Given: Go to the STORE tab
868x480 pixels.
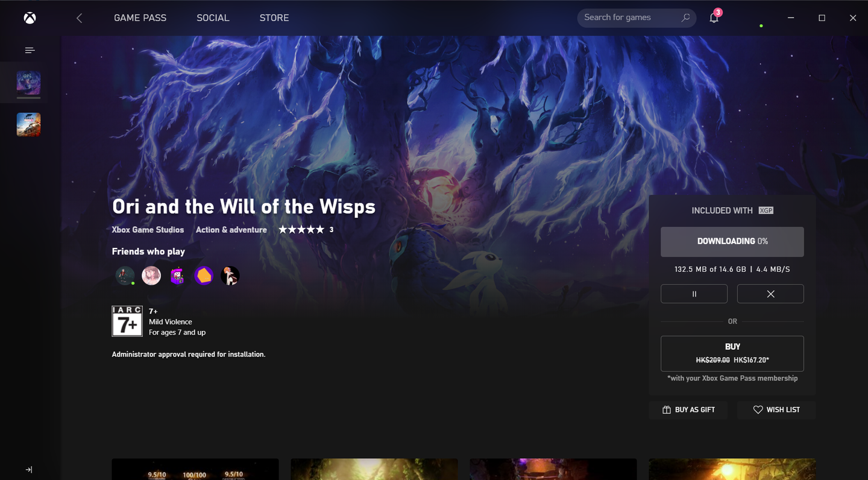Looking at the screenshot, I should pos(274,18).
